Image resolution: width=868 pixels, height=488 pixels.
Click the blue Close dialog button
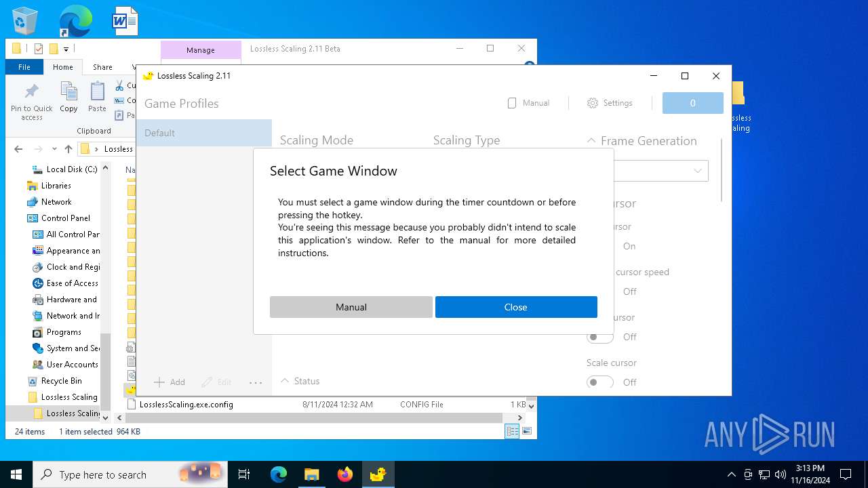click(516, 307)
